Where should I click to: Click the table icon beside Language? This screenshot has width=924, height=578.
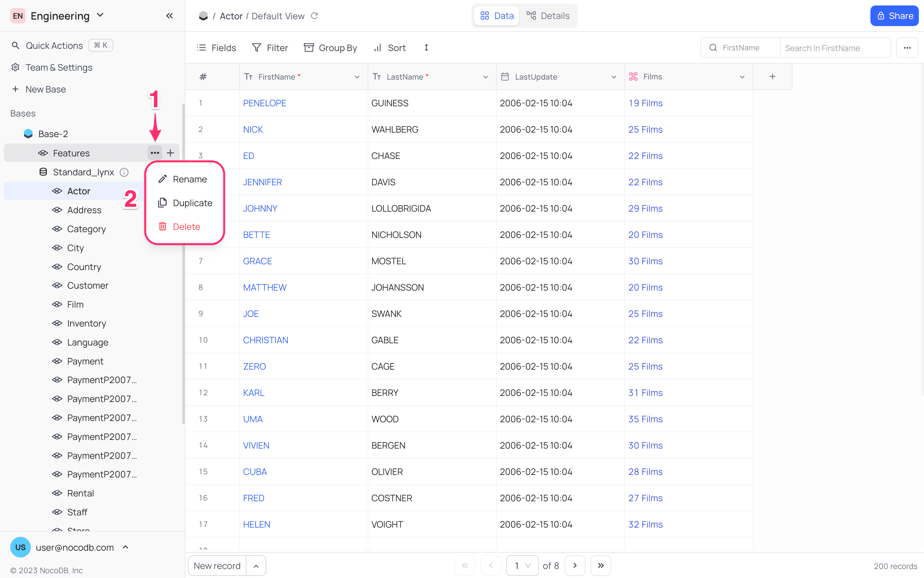(57, 342)
